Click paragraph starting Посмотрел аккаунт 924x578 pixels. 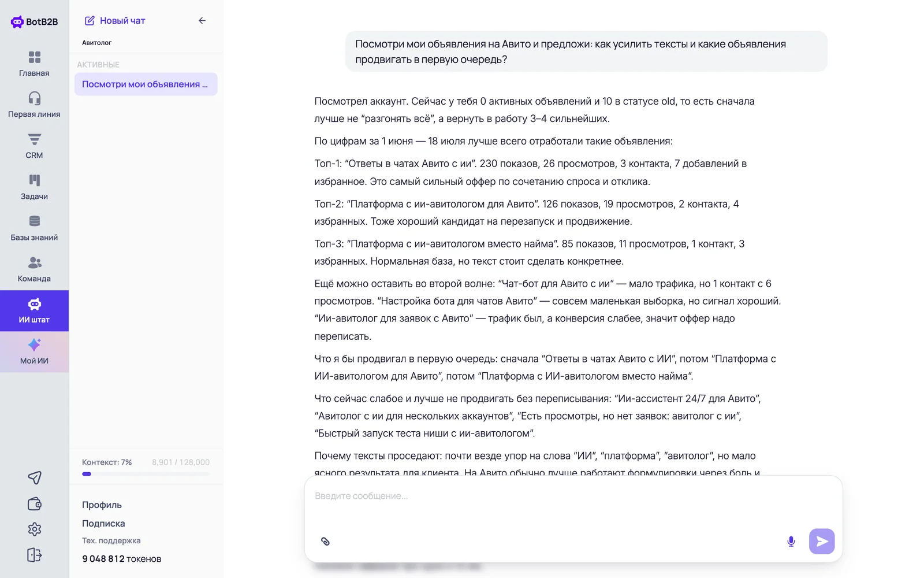point(534,110)
